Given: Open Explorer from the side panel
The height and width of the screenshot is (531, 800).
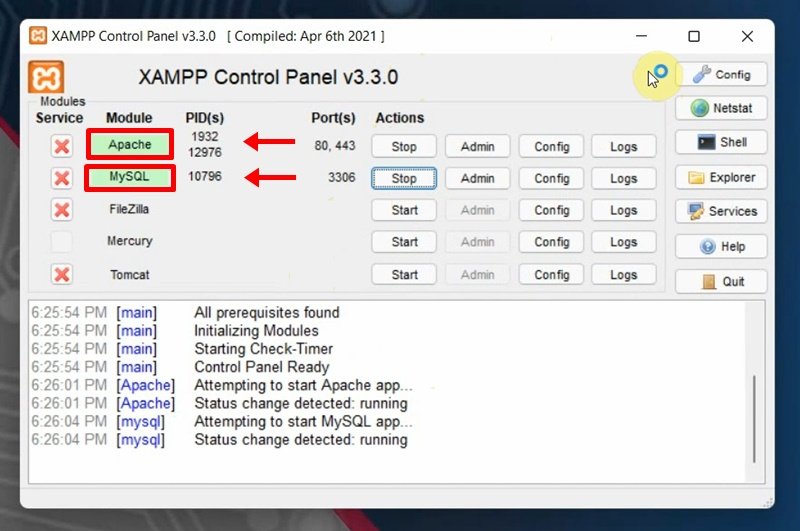Looking at the screenshot, I should pyautogui.click(x=721, y=177).
